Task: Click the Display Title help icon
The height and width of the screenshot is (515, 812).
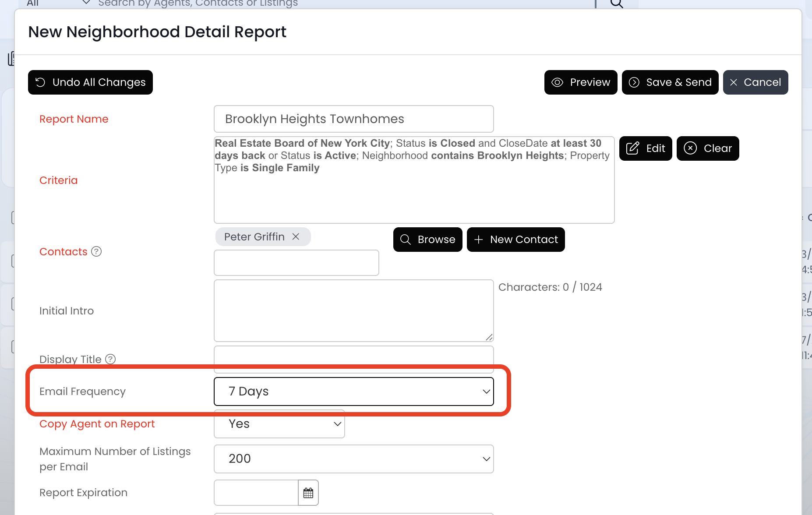Action: [110, 359]
